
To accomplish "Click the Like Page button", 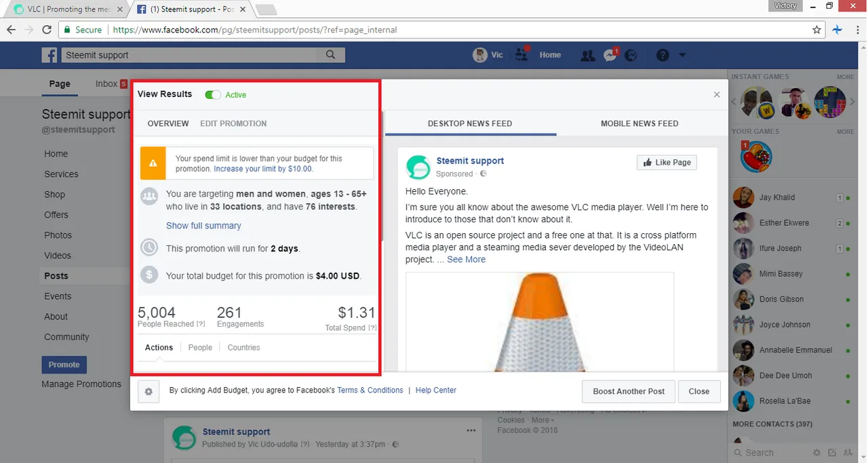I will point(667,163).
